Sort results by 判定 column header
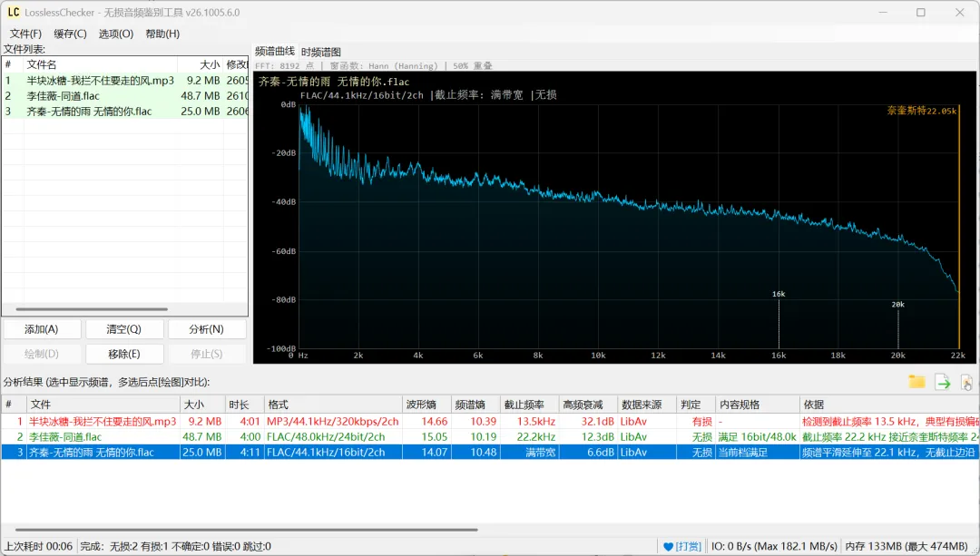Viewport: 980px width, 556px height. coord(696,405)
